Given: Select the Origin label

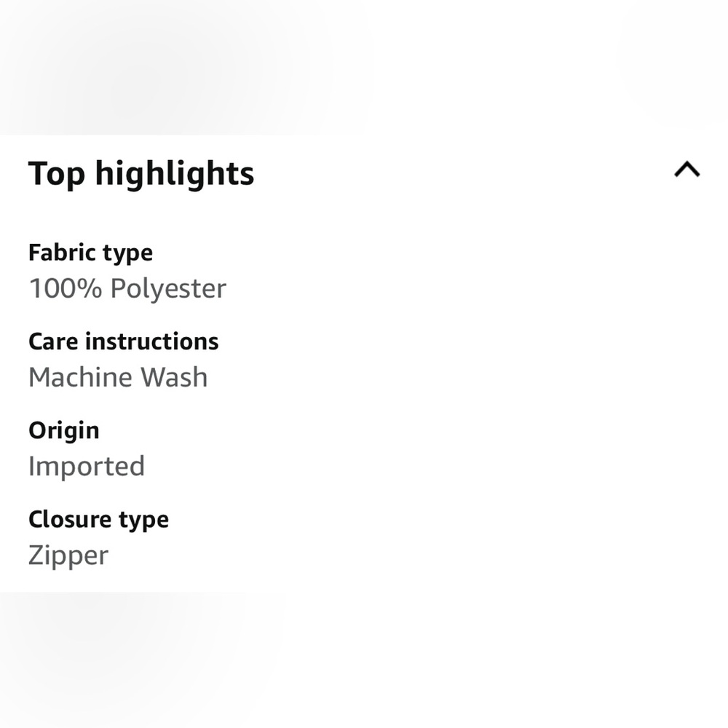Looking at the screenshot, I should tap(63, 431).
